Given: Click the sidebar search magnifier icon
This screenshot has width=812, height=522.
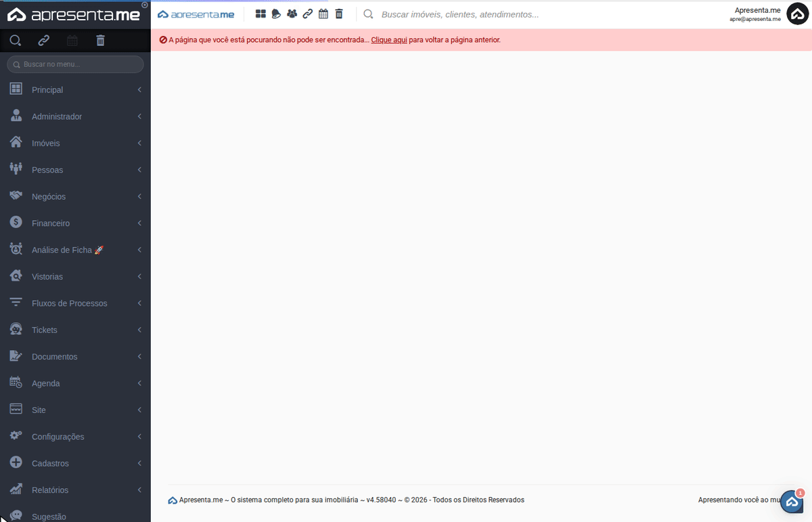Looking at the screenshot, I should [x=15, y=41].
